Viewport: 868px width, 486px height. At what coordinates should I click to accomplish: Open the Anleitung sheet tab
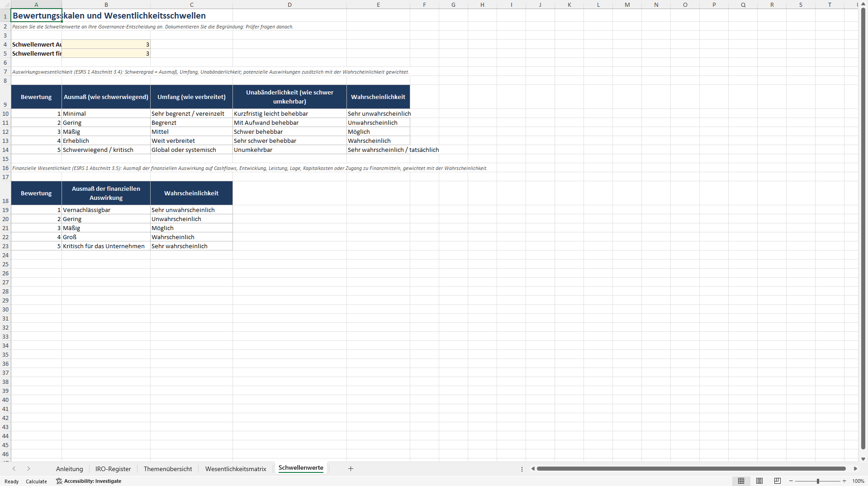70,469
